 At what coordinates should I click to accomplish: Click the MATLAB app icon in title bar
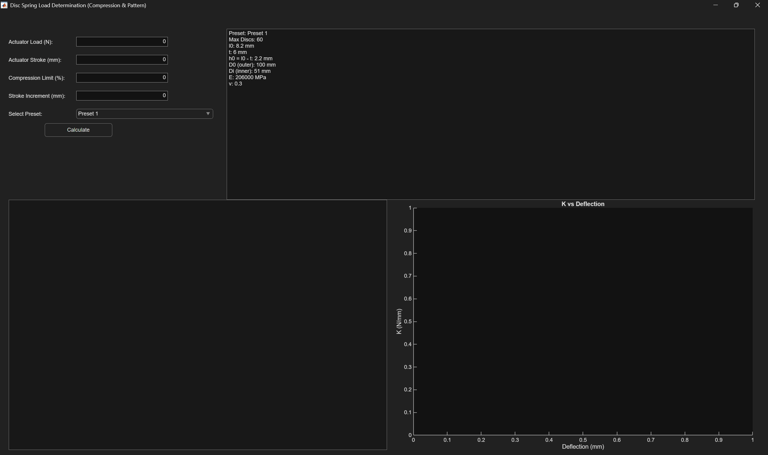click(x=4, y=5)
